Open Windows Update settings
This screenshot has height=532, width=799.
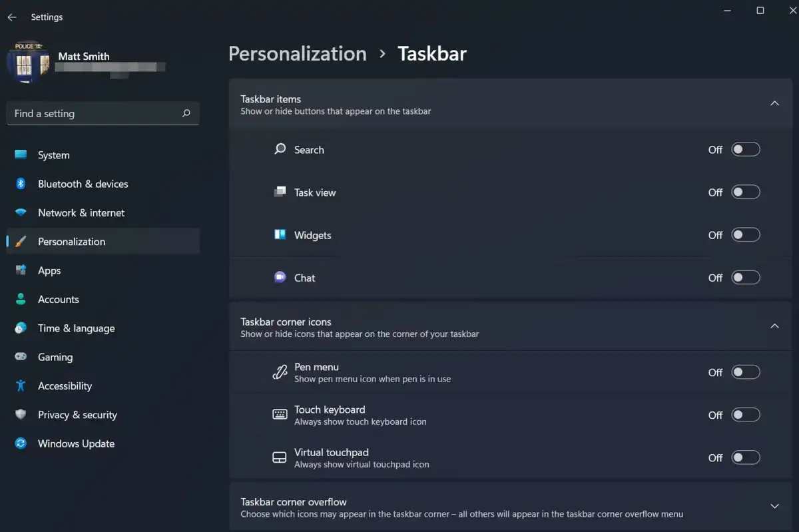pos(75,443)
